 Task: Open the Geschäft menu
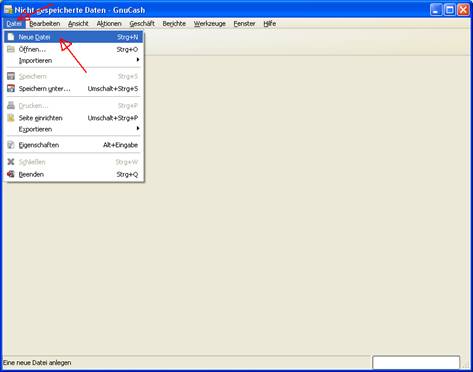142,24
